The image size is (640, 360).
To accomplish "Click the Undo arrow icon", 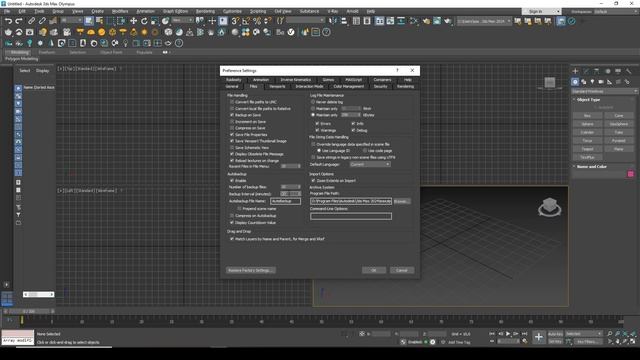I will (8, 21).
